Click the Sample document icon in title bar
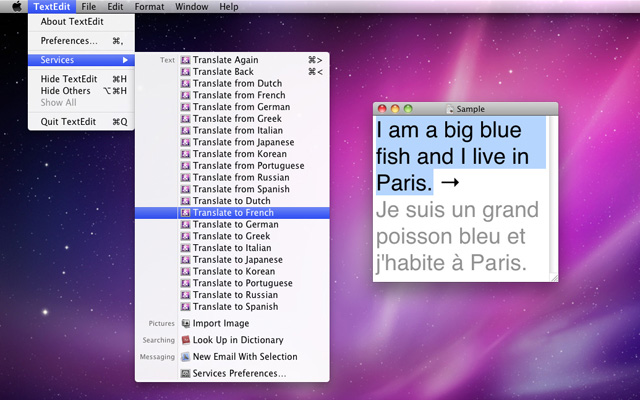Screen dimensions: 640x400 450,109
